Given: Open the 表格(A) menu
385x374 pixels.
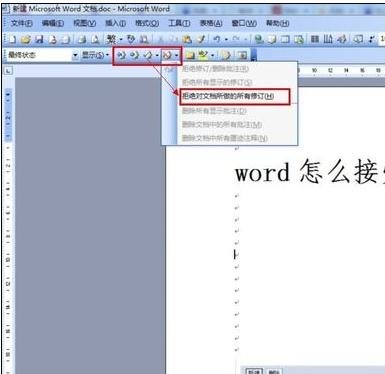Looking at the screenshot, I should (211, 23).
